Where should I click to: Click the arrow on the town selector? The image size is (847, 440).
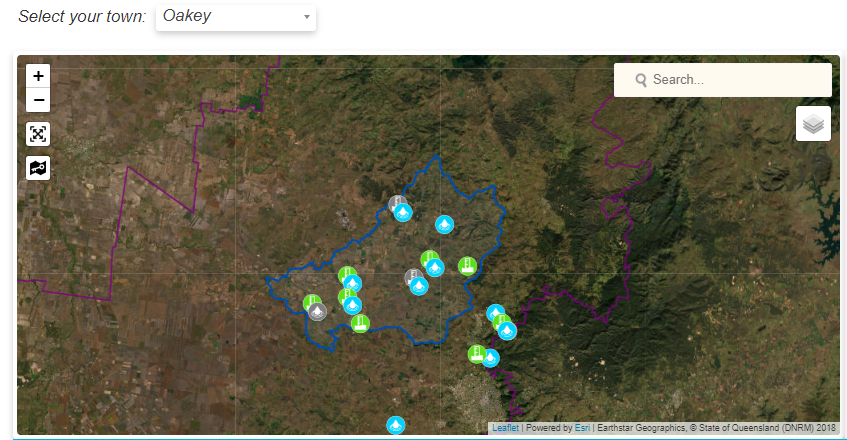click(306, 18)
